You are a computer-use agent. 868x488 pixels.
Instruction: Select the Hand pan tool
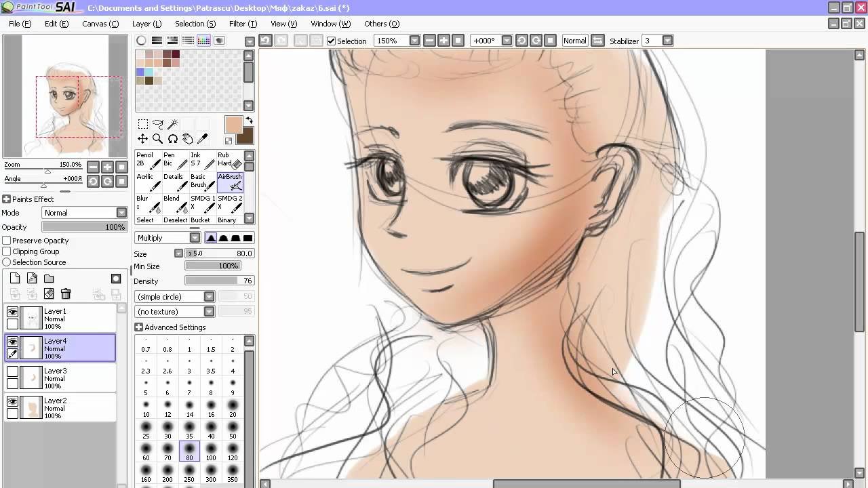187,139
